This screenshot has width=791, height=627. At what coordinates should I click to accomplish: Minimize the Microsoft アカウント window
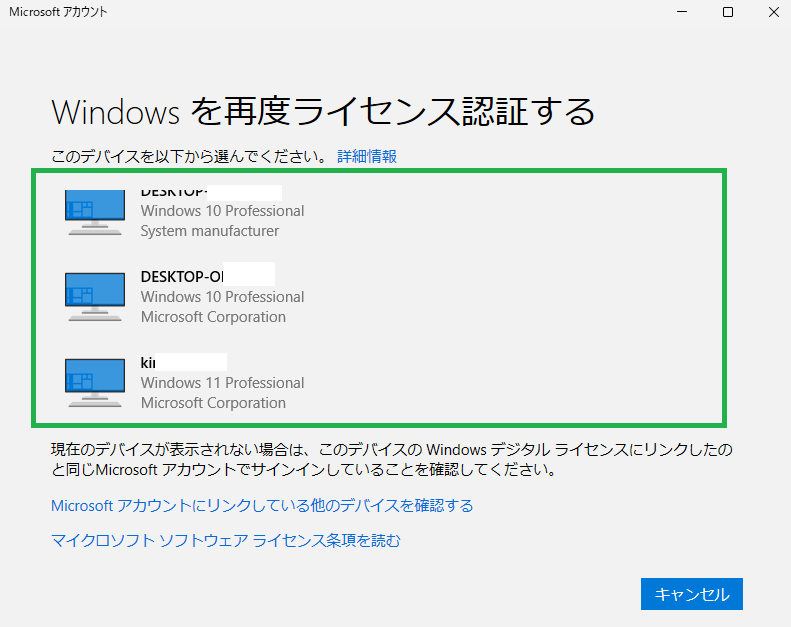[682, 12]
